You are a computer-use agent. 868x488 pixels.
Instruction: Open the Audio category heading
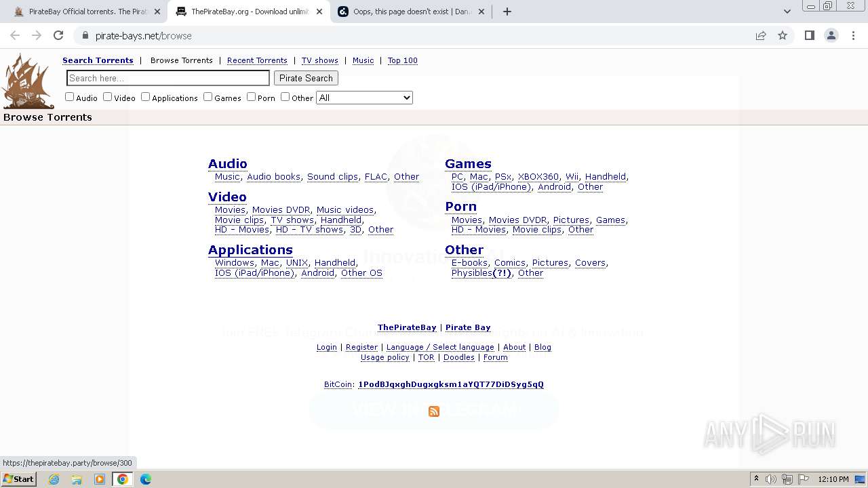coord(228,163)
